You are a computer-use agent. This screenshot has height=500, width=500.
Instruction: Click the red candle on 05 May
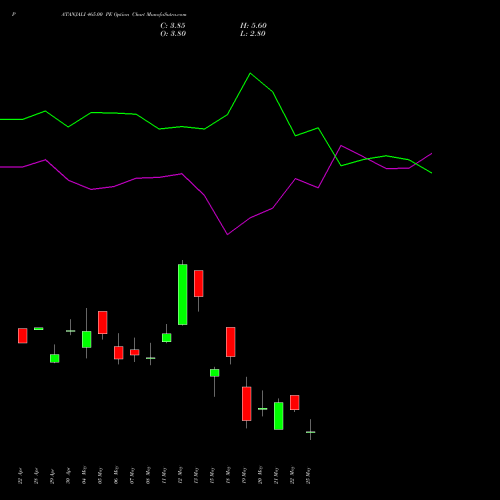(x=103, y=322)
